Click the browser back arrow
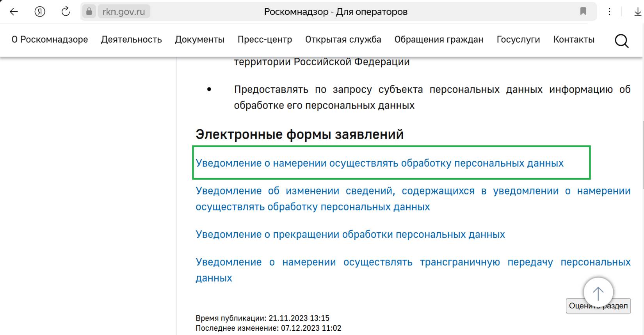This screenshot has height=335, width=644. tap(14, 12)
